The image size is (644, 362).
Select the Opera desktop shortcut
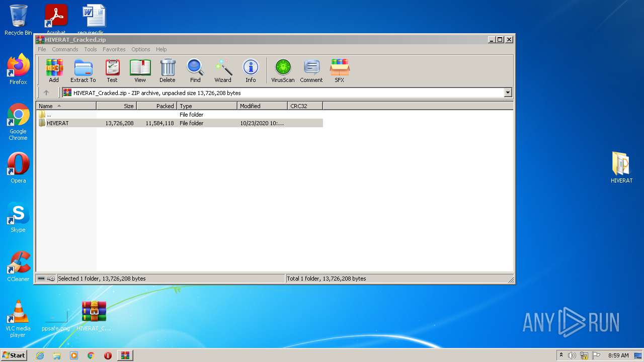tap(18, 168)
